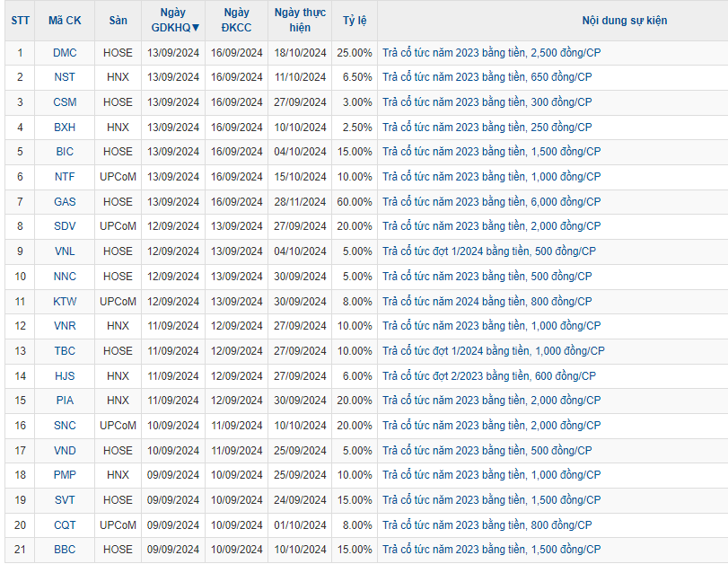Screen dimensions: 728x564
Task: Open the DMC stock code link
Action: coord(65,53)
